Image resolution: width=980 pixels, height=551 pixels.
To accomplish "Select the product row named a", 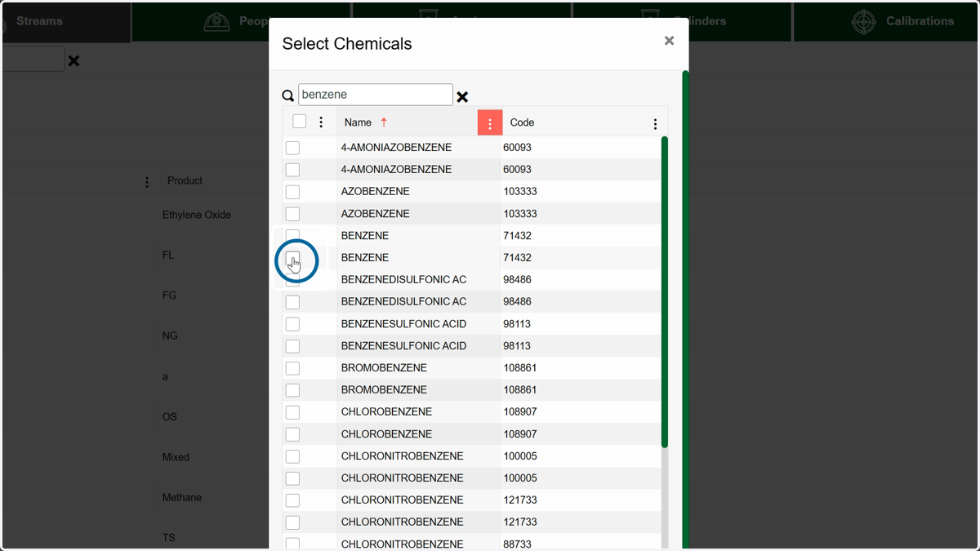I will pos(165,377).
